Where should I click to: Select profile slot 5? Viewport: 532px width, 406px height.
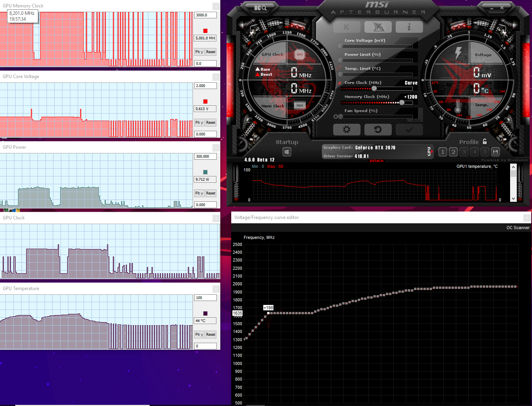tap(485, 152)
